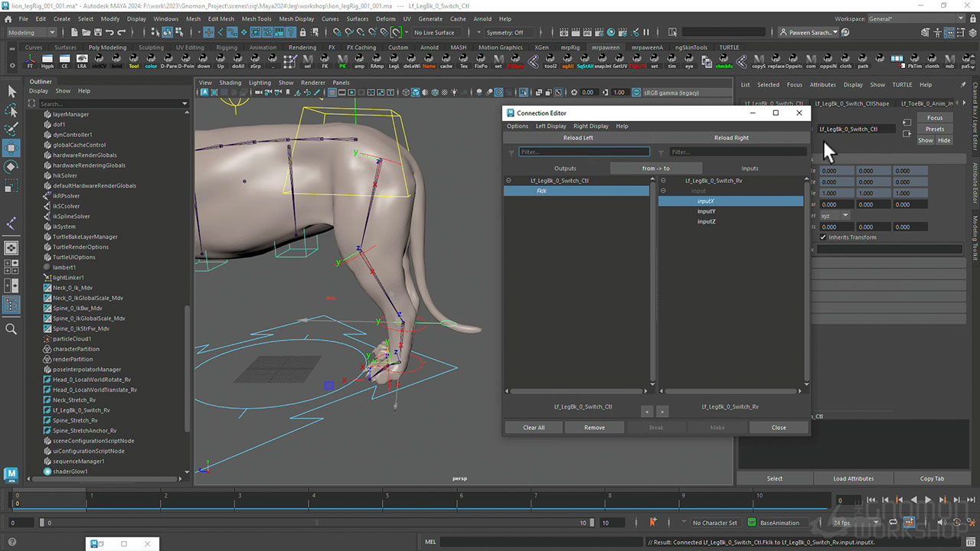Activate the Rotate tool in toolbox
980x551 pixels.
[x=11, y=166]
